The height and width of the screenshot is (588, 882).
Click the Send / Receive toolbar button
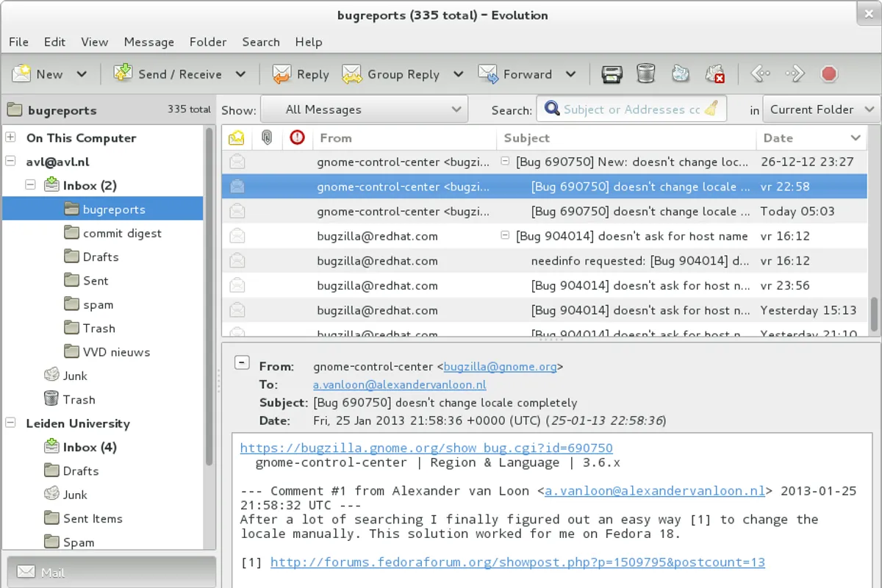coord(168,73)
